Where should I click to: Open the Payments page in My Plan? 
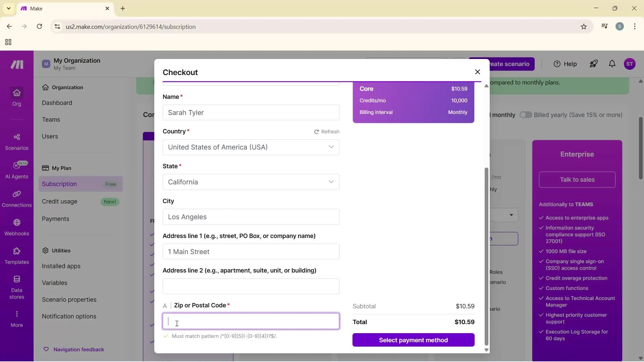56,219
